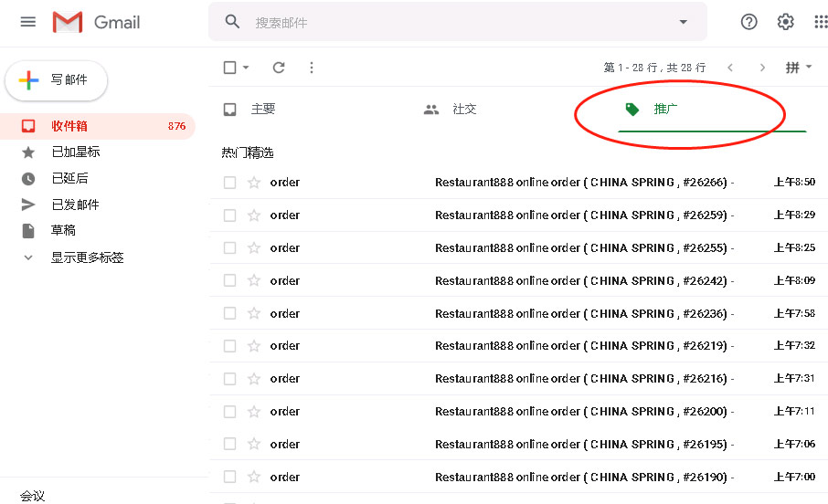
Task: Star the order email #26266
Action: coord(254,183)
